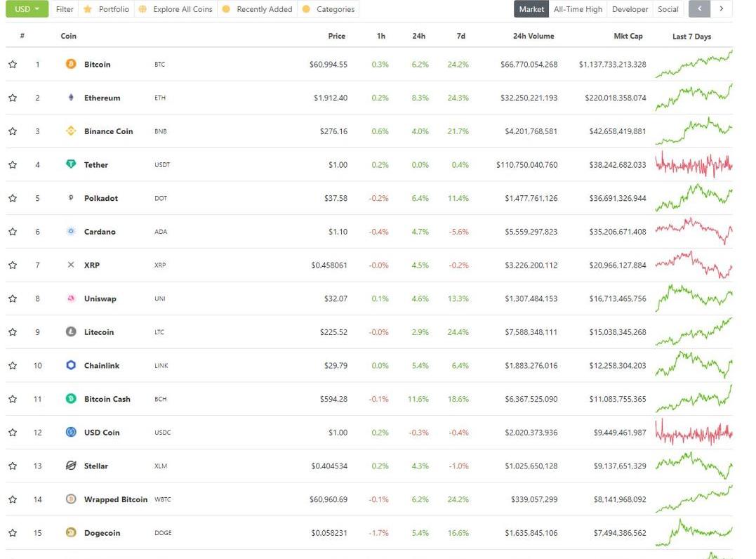This screenshot has height=559, width=756.
Task: Switch to the All-Time High tab
Action: tap(578, 8)
